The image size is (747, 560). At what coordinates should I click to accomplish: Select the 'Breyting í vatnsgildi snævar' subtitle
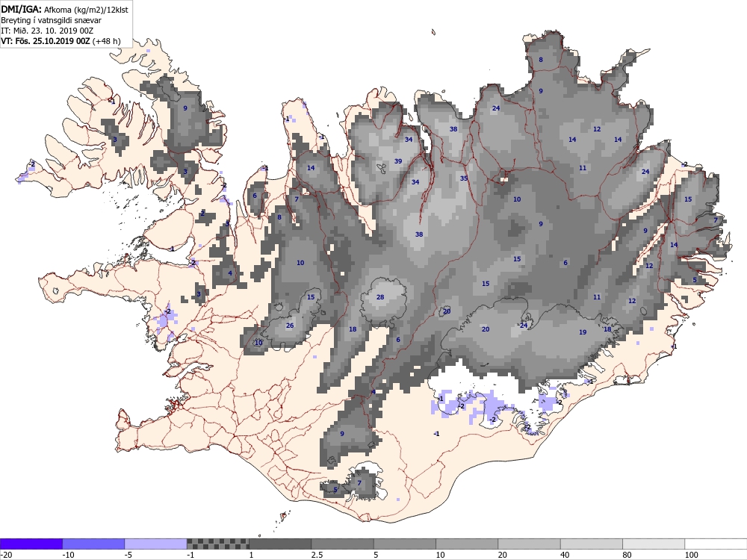51,20
